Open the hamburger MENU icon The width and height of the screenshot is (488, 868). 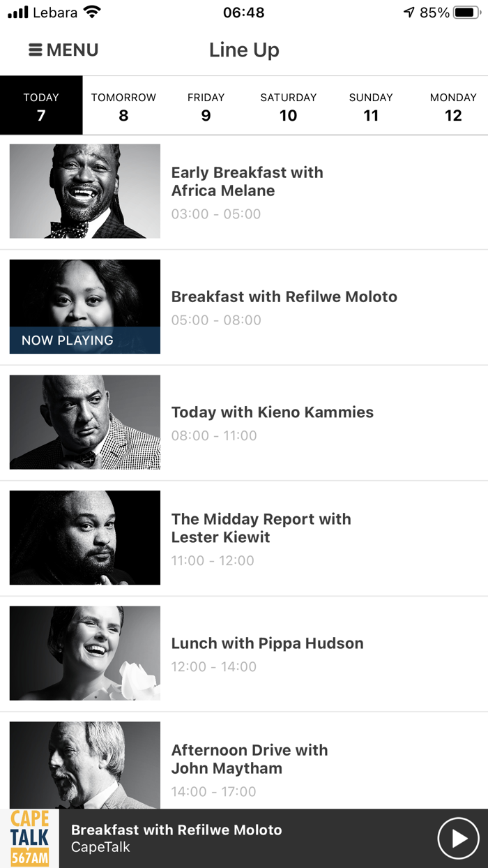coord(36,50)
